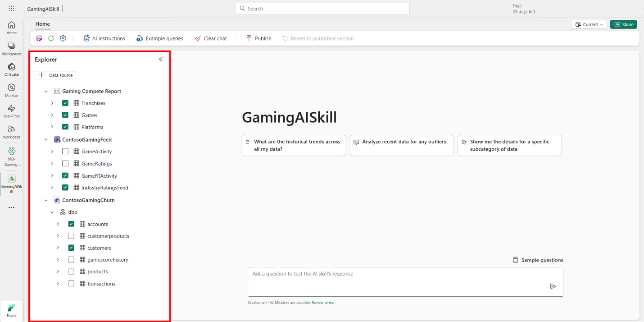The height and width of the screenshot is (322, 644).
Task: Open settings gear in toolbar
Action: click(63, 38)
